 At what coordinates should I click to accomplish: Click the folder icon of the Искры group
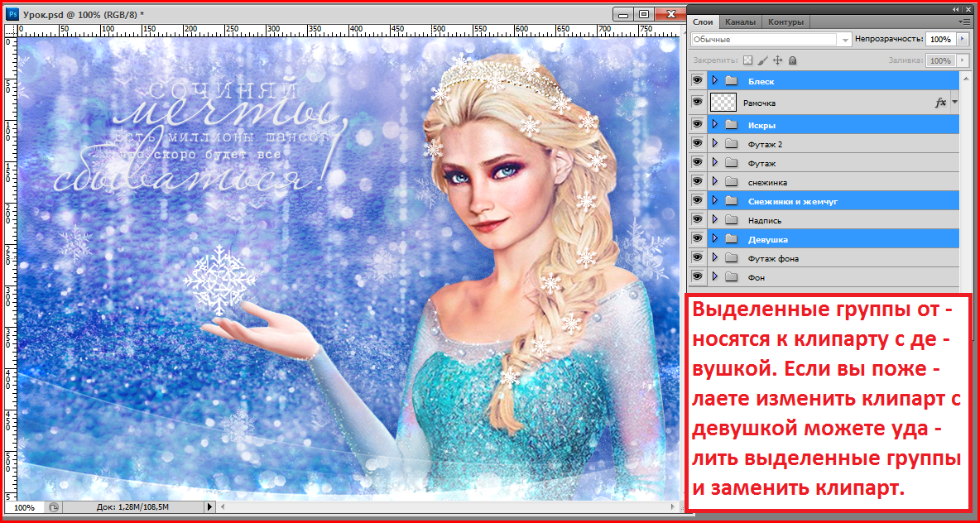click(731, 125)
